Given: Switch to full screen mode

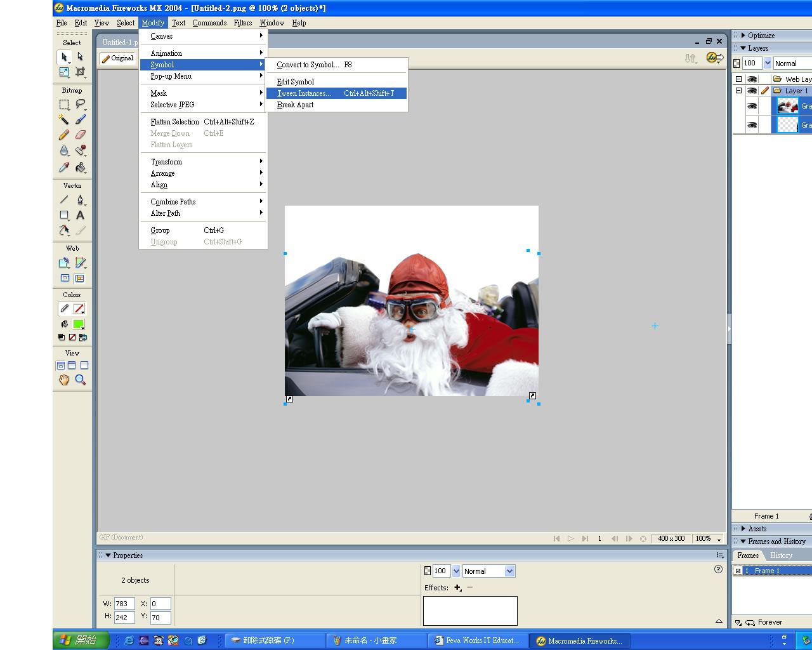Looking at the screenshot, I should point(84,366).
